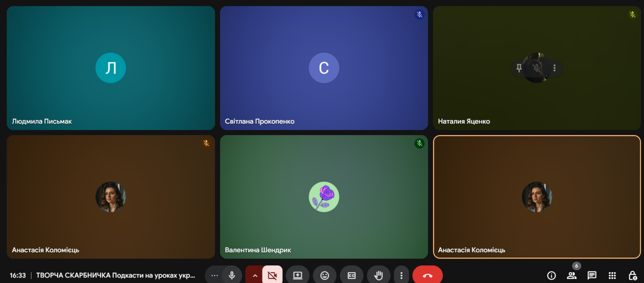Screen dimensions: 644x283
Task: Expand video settings with the up chevron
Action: (x=254, y=275)
